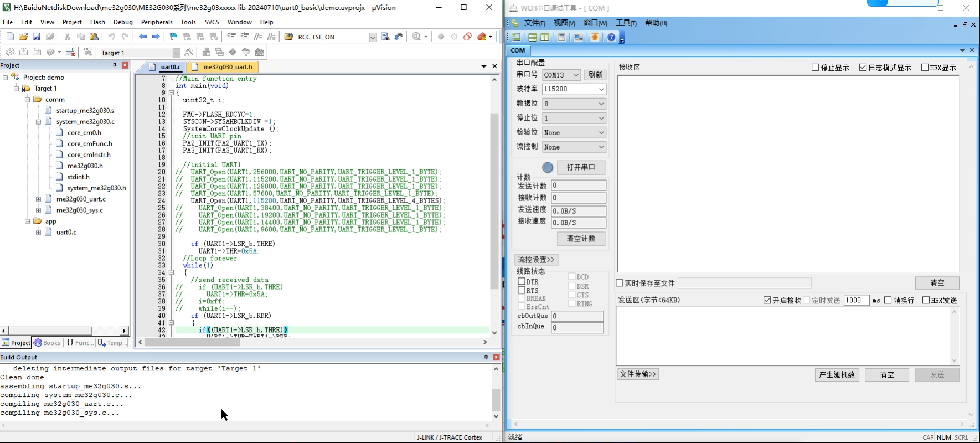980x443 pixels.
Task: Stop build icon with red X
Action: [70, 52]
